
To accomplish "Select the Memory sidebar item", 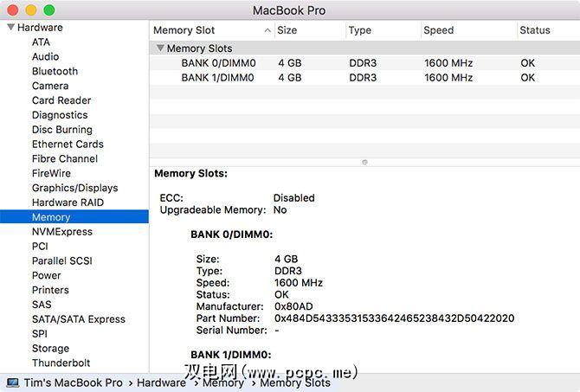I will [74, 216].
